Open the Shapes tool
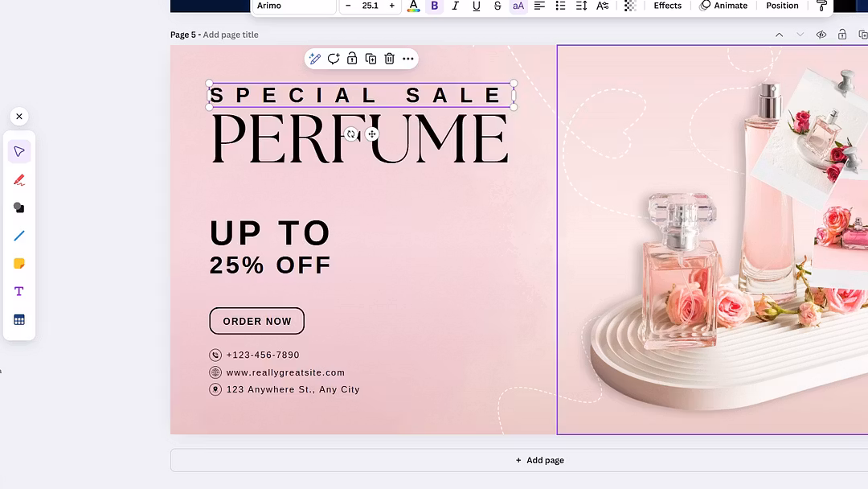This screenshot has width=868, height=489. (x=19, y=208)
